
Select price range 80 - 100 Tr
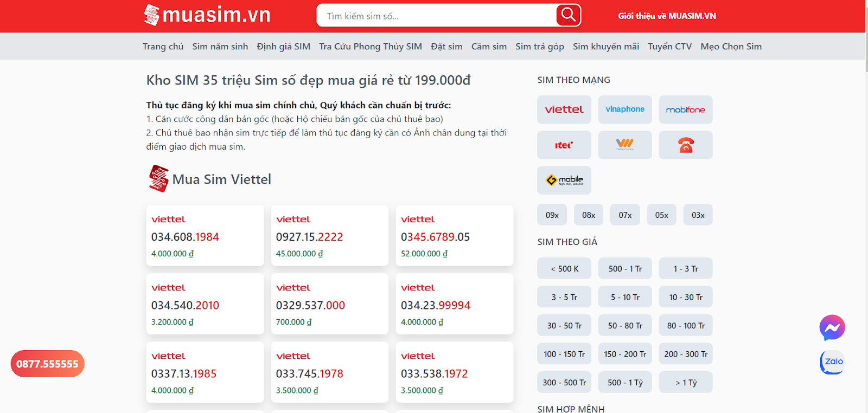point(686,325)
